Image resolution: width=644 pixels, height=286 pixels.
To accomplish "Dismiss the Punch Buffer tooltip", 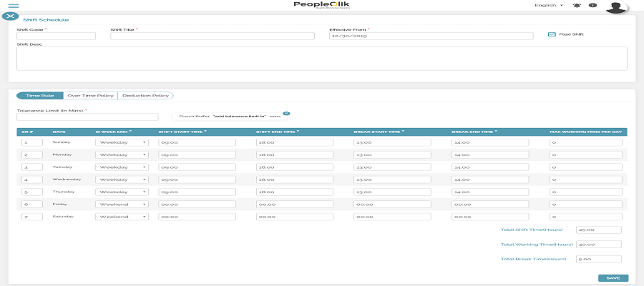I will coord(286,114).
